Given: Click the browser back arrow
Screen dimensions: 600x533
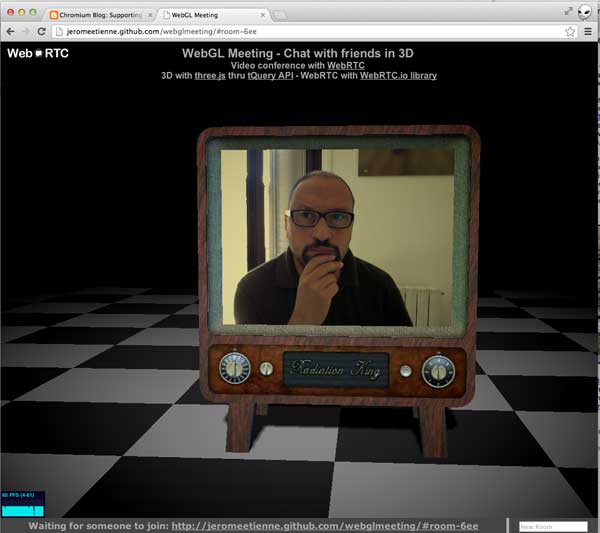Looking at the screenshot, I should [x=11, y=32].
